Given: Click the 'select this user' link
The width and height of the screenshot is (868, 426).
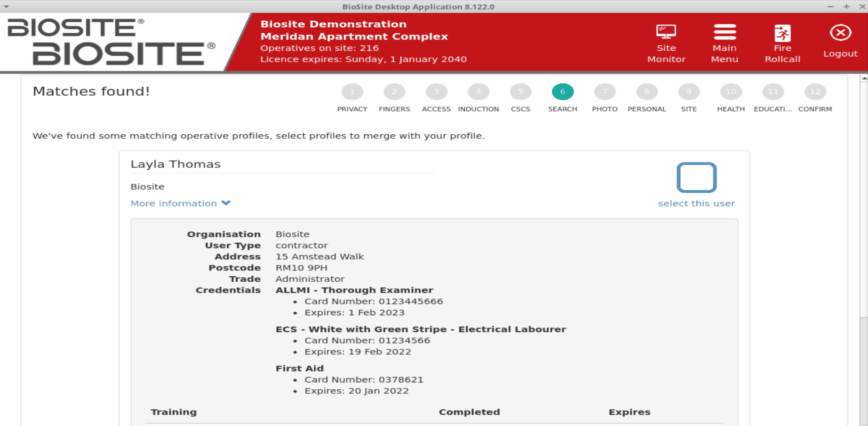Looking at the screenshot, I should (697, 203).
